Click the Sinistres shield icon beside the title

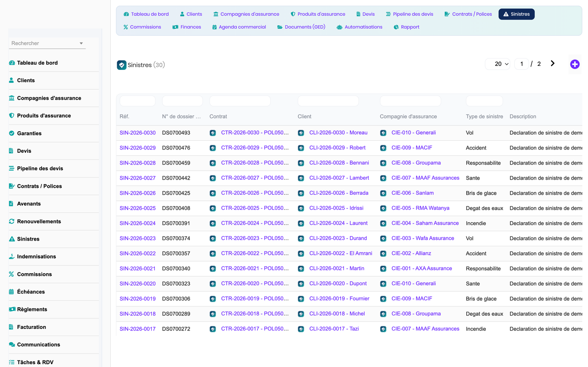[x=122, y=65]
